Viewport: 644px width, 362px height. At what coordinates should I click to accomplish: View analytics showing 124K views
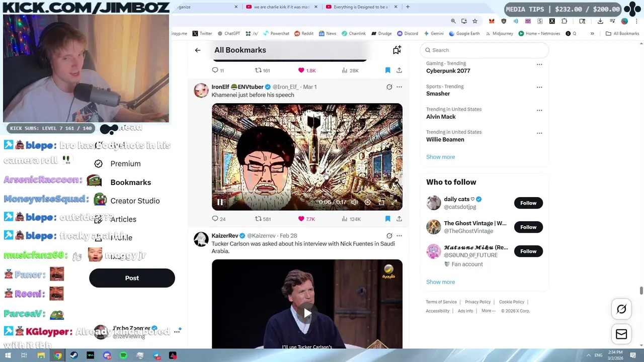351,219
